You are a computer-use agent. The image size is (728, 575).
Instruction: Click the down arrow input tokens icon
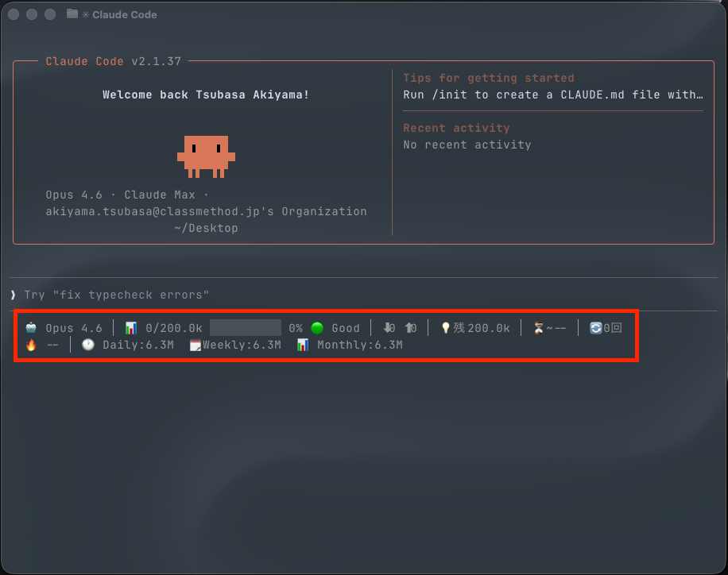tap(388, 328)
